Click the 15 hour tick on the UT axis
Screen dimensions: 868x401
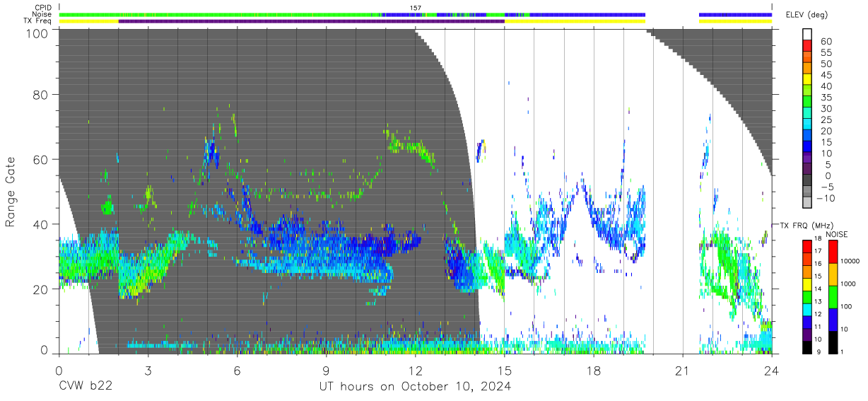point(505,371)
